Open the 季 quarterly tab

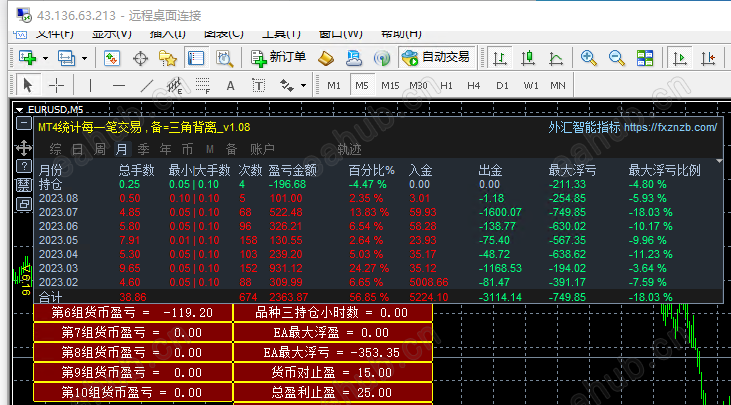pos(143,149)
